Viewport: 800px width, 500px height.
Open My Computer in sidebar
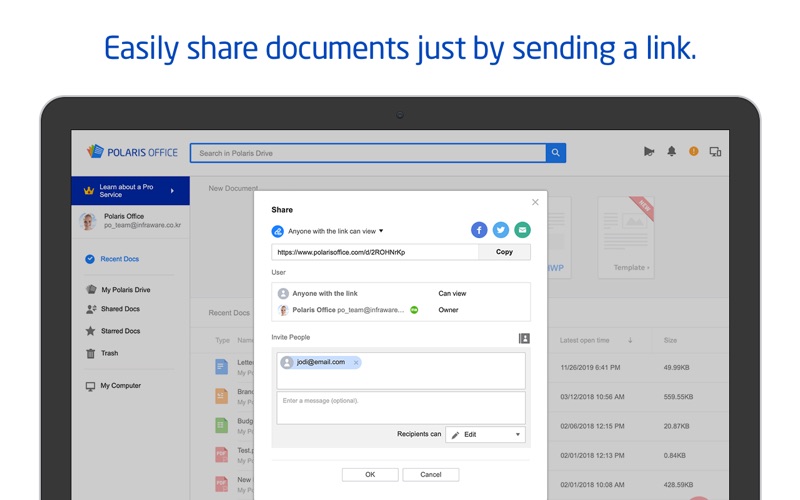(x=120, y=386)
